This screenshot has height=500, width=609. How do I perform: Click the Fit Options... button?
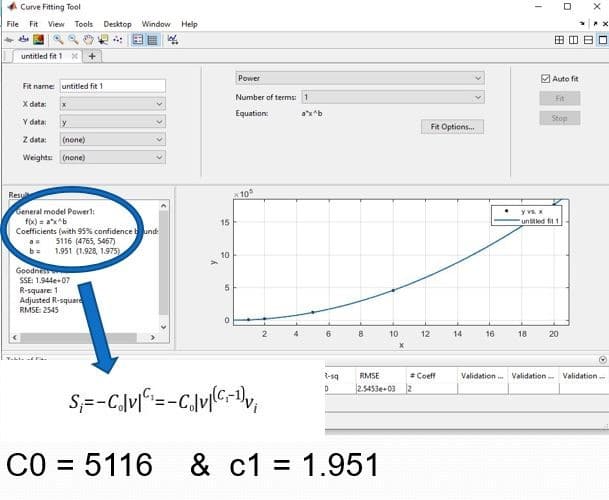pos(453,127)
